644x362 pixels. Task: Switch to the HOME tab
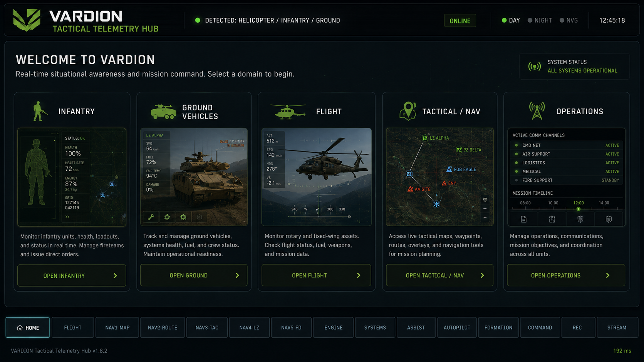pos(28,327)
